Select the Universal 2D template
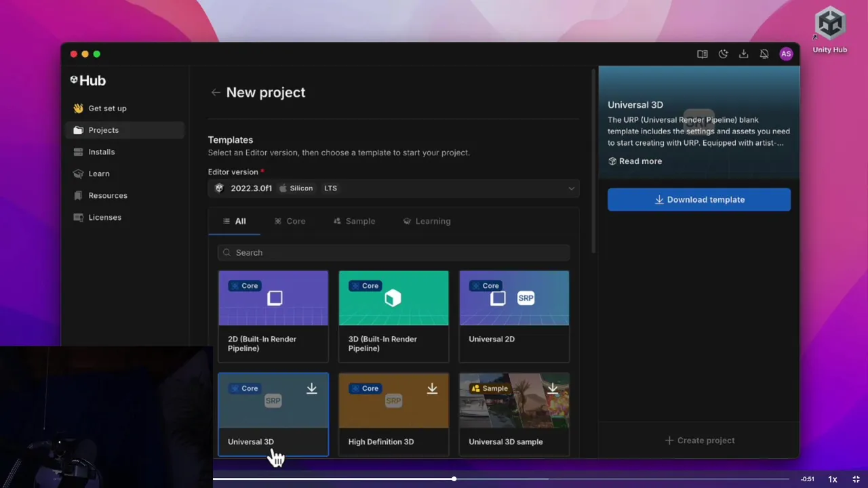 click(514, 317)
